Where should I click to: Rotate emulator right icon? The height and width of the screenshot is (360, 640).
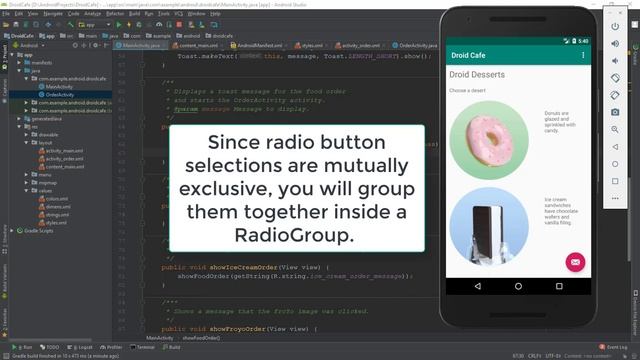615,95
